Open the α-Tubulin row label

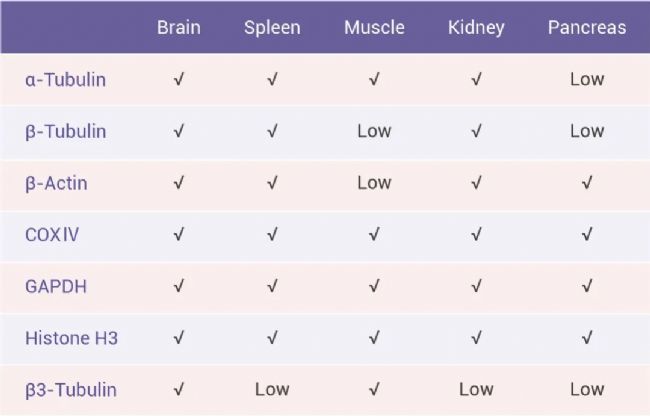[x=65, y=80]
